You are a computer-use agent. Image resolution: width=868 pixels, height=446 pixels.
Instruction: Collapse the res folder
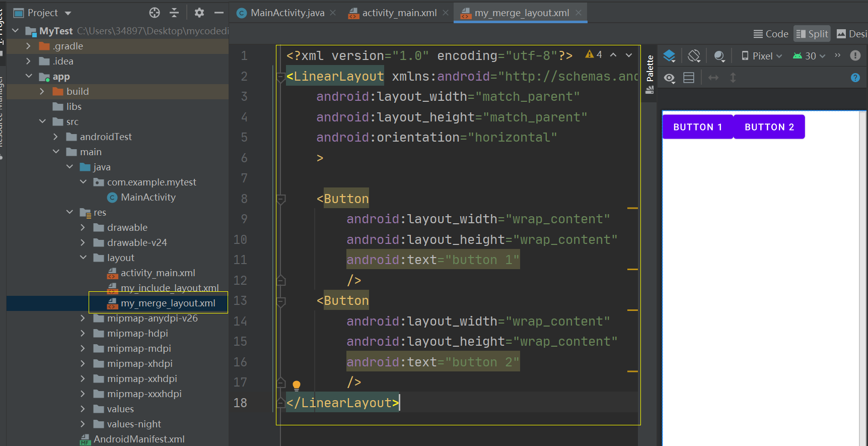pyautogui.click(x=69, y=212)
